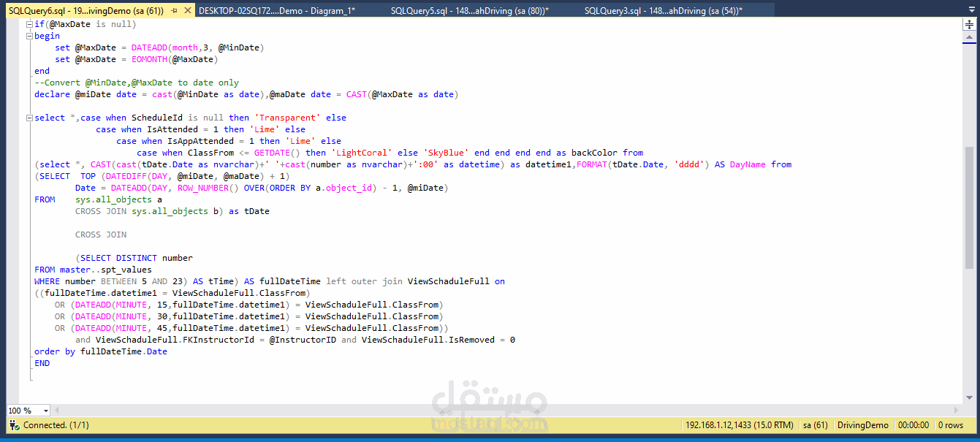
Task: Collapse the 'if(@MaxDate is null)' block
Action: [x=29, y=24]
